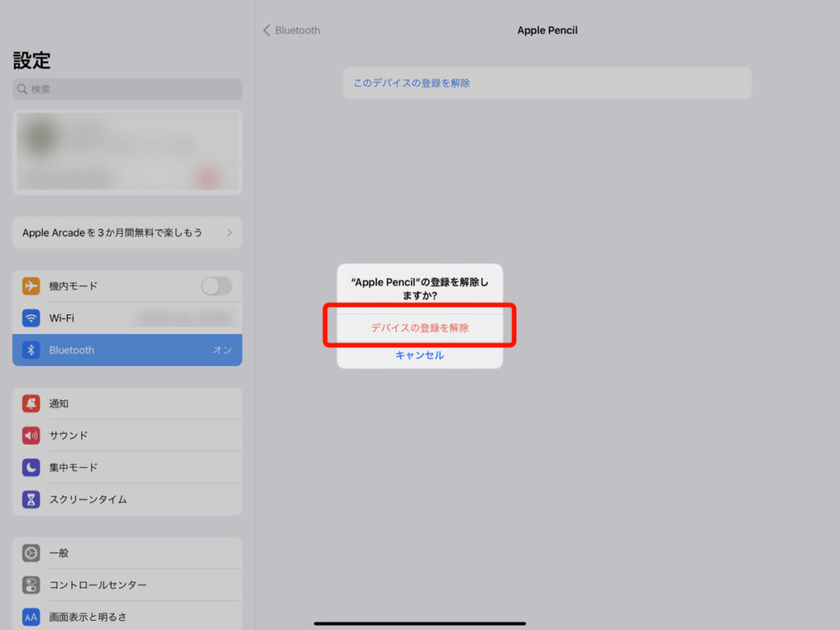Toggle the 機内モード switch
This screenshot has height=630, width=840.
click(x=217, y=286)
